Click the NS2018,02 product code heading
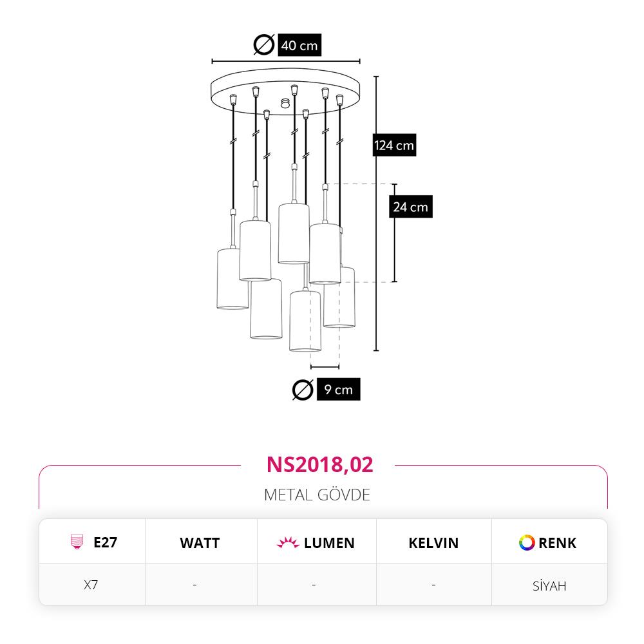Viewport: 644px width, 644px height. (319, 464)
